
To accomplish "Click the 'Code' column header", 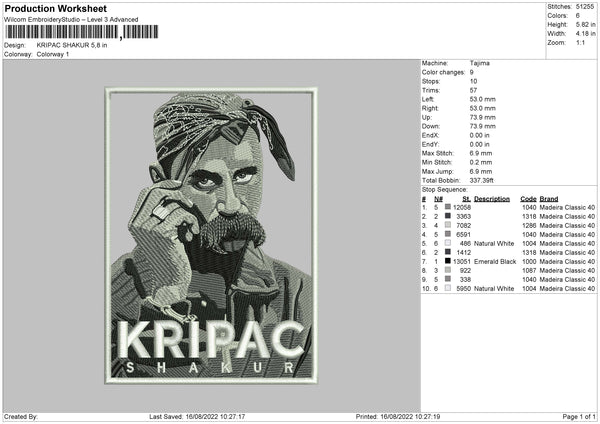I will [x=528, y=199].
